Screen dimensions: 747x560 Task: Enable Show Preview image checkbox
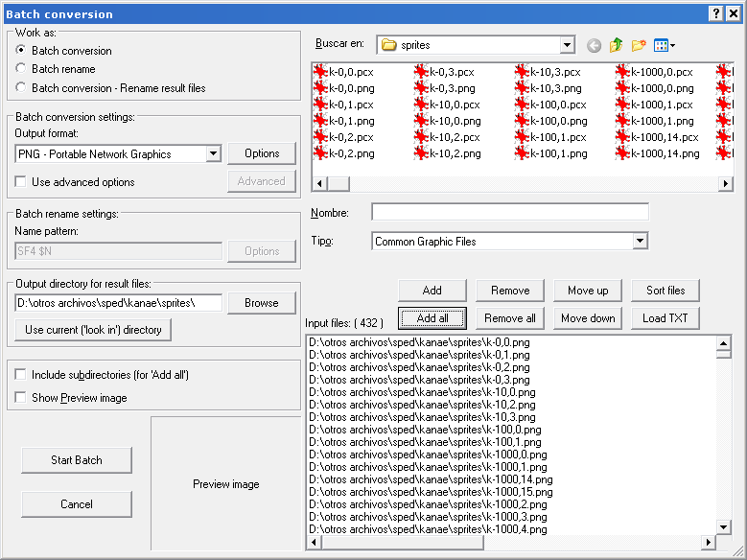click(21, 398)
